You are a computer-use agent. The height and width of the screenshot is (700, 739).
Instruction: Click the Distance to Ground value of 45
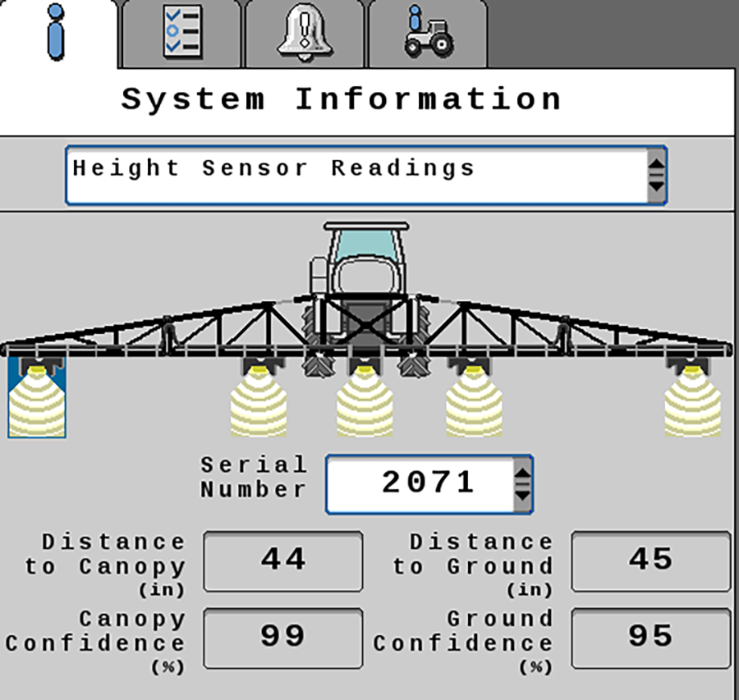(x=651, y=561)
